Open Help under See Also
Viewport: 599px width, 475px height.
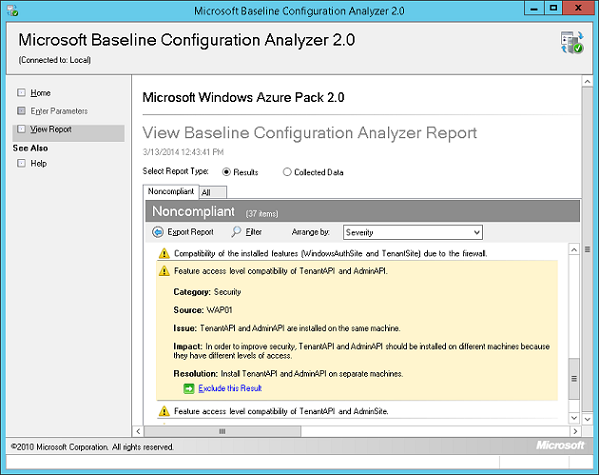39,164
